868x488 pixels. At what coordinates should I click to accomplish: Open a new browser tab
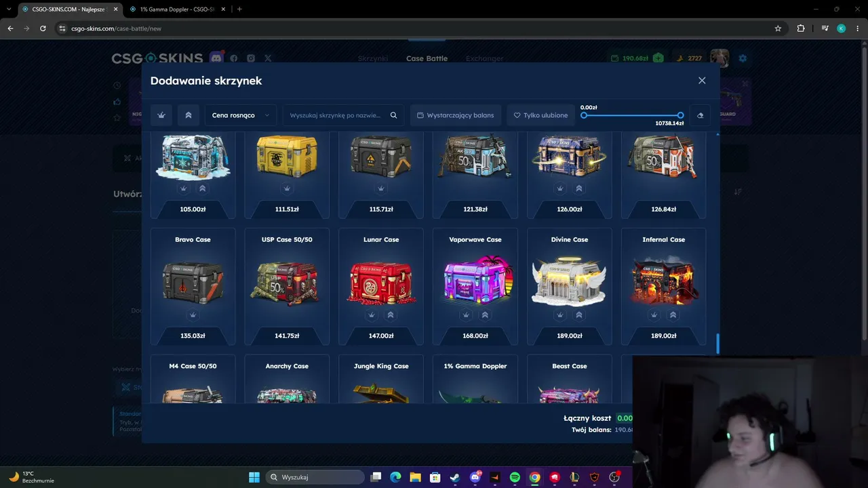239,9
